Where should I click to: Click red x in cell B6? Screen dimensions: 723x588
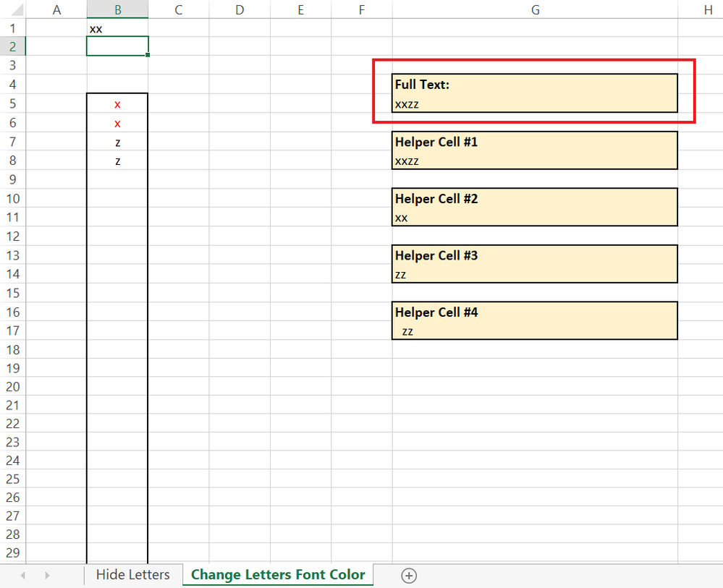tap(117, 123)
